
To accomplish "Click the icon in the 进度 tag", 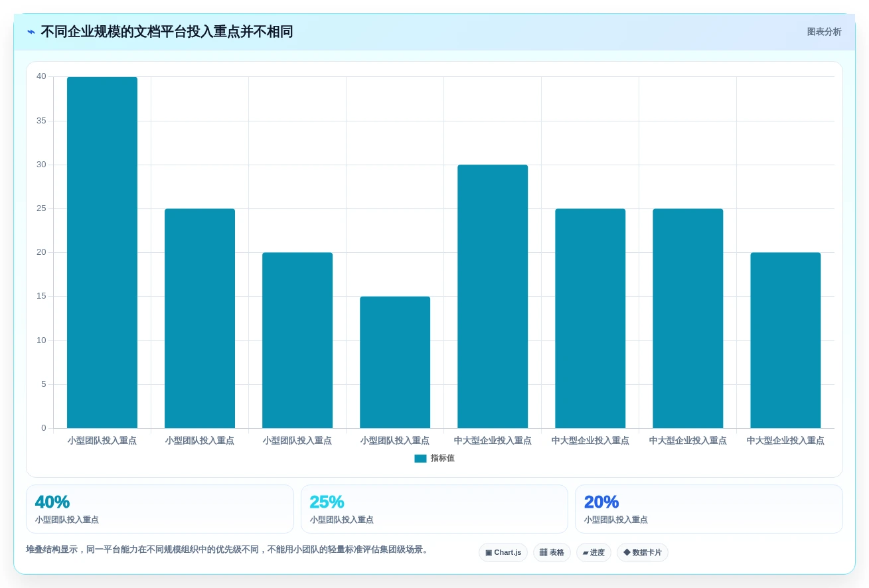I will (x=586, y=552).
